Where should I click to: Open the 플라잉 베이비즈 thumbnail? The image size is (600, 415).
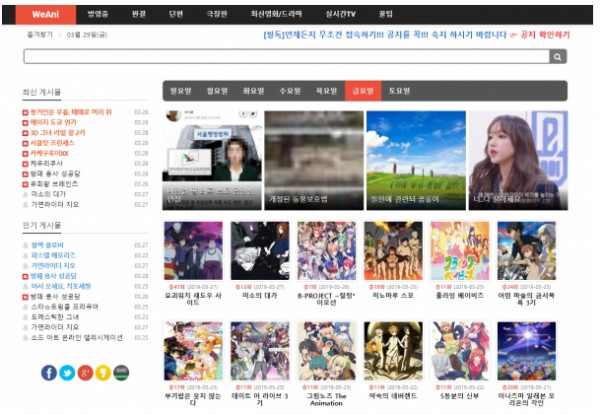pyautogui.click(x=460, y=251)
